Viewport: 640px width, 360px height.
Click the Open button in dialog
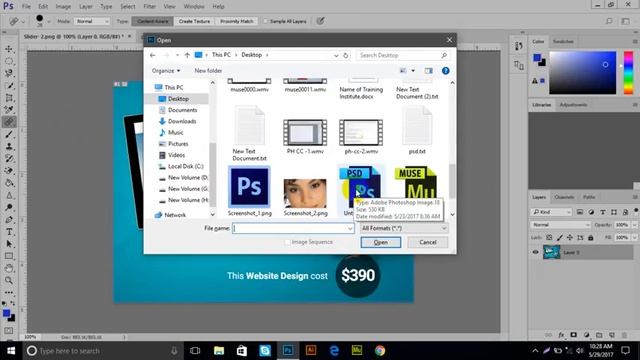click(381, 242)
